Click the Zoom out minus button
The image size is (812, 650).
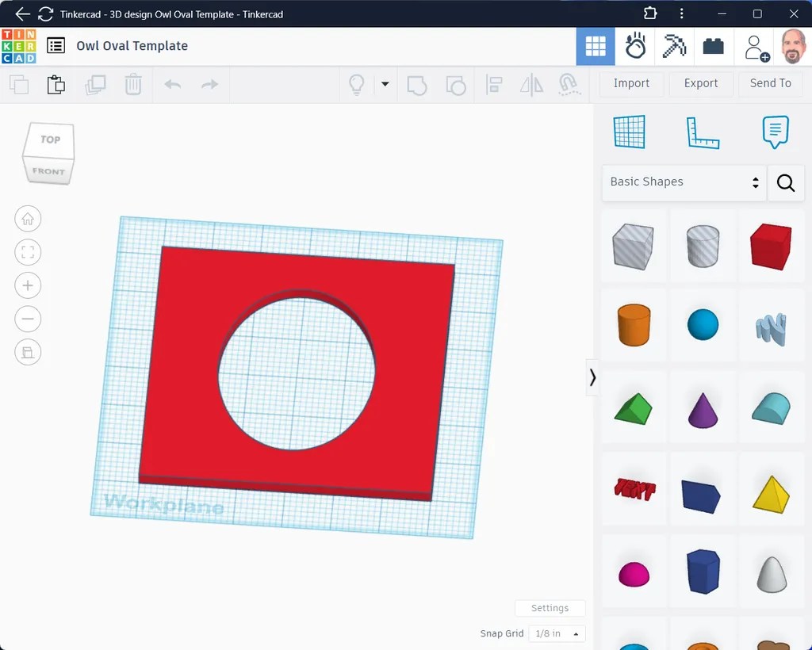click(28, 319)
